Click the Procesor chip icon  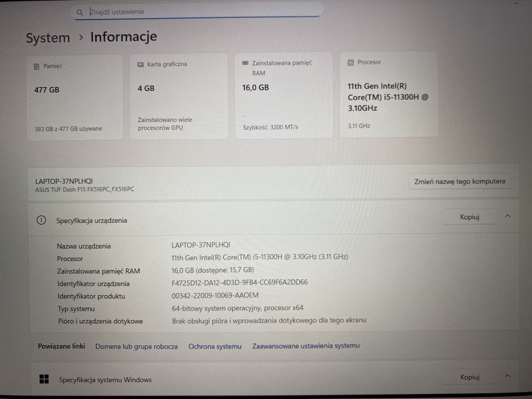pos(351,63)
